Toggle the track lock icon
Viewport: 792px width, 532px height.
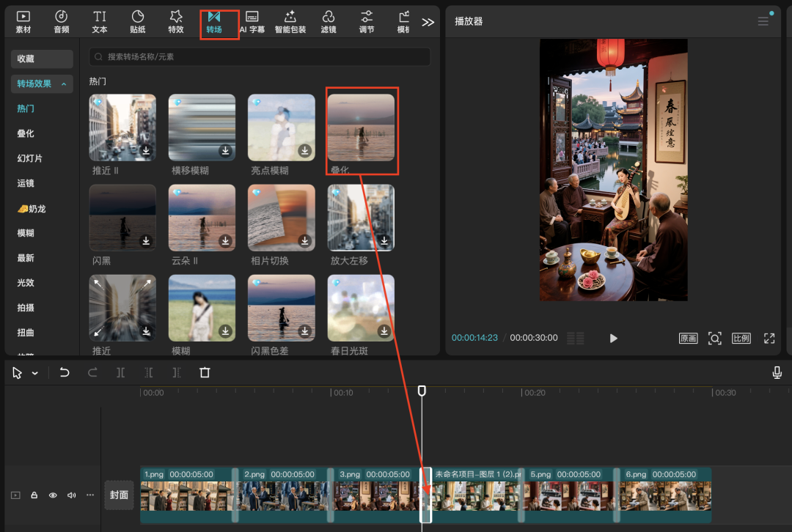[x=34, y=495]
